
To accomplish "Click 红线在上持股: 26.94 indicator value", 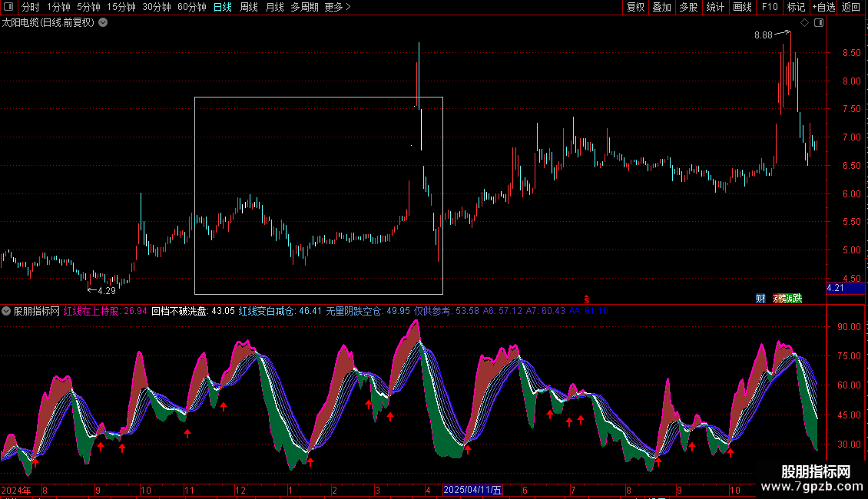I will pyautogui.click(x=105, y=311).
